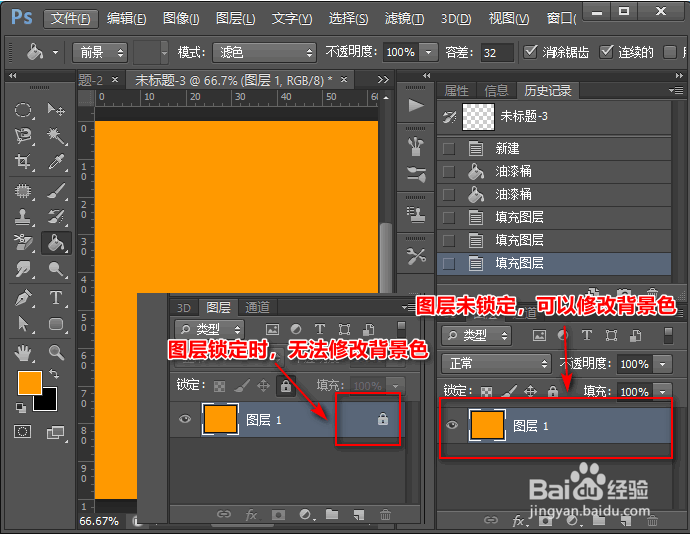Select the Dodge tool
Image resolution: width=690 pixels, height=535 pixels.
coord(56,268)
